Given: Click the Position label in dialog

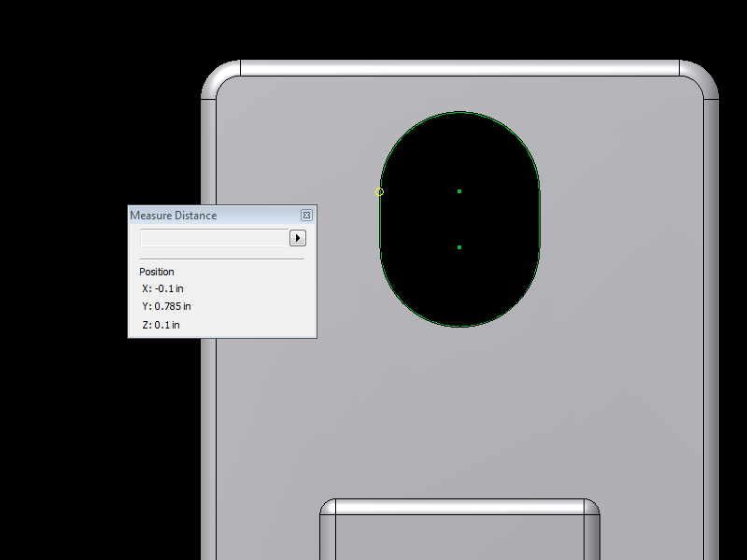Looking at the screenshot, I should (157, 272).
